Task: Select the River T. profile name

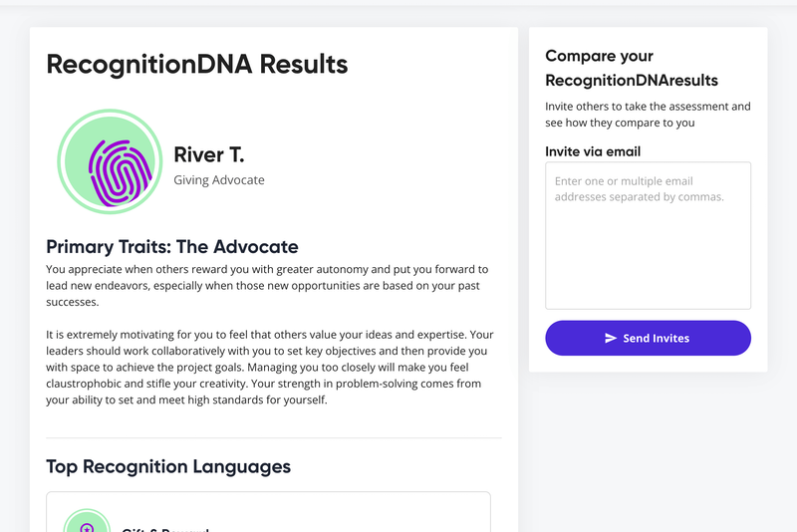Action: point(209,154)
